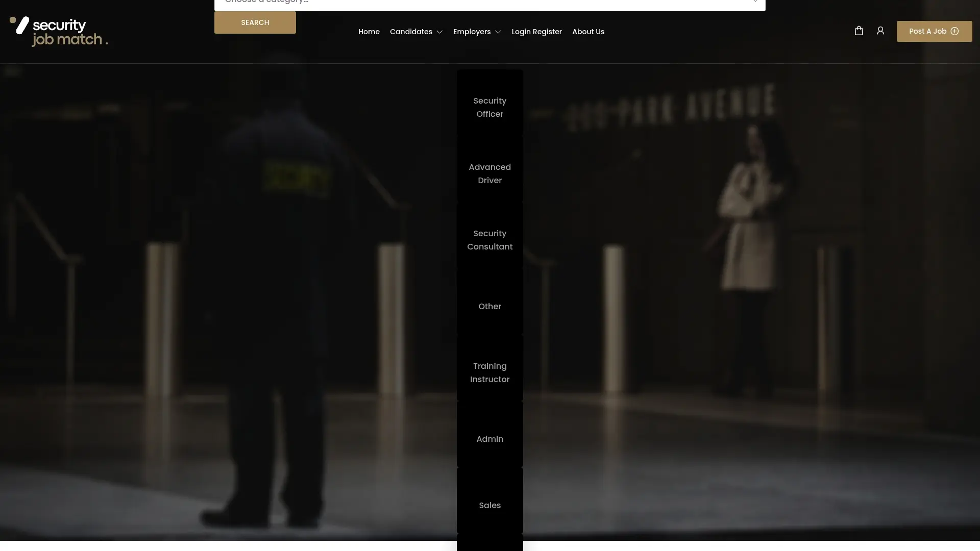This screenshot has width=980, height=551.
Task: Select the Security Consultant category tile
Action: point(490,235)
